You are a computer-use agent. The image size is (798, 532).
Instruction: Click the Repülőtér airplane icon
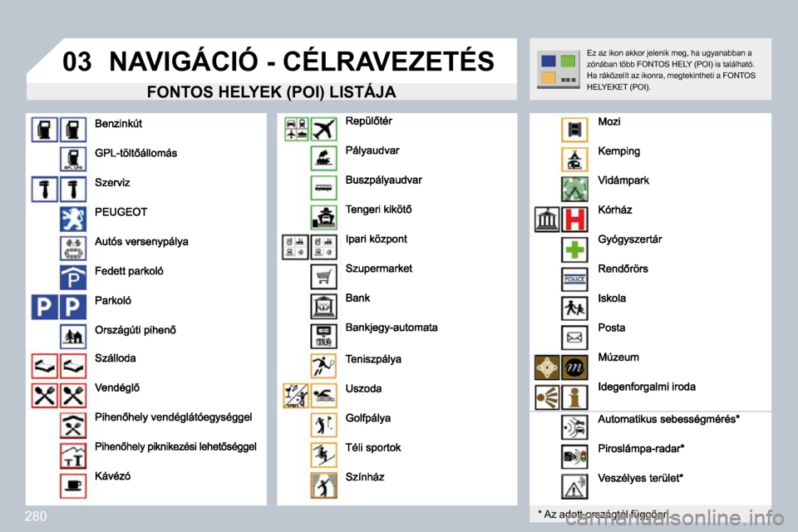(323, 129)
